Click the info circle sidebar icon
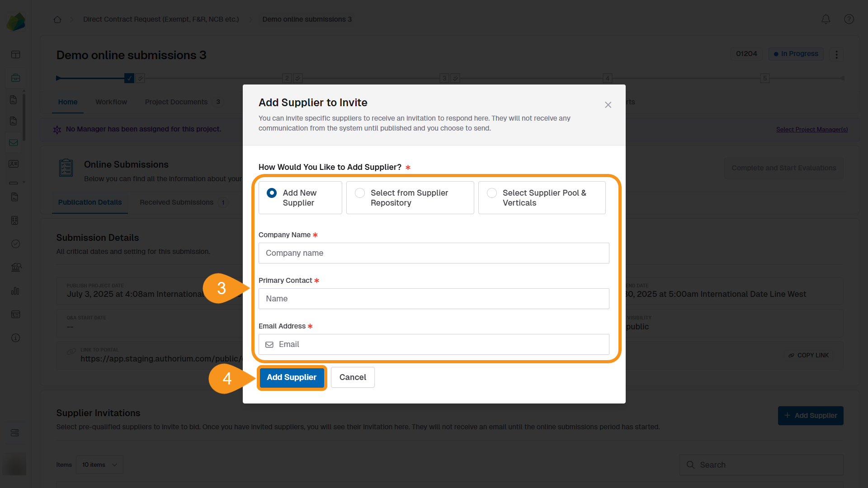The height and width of the screenshot is (488, 868). [15, 338]
